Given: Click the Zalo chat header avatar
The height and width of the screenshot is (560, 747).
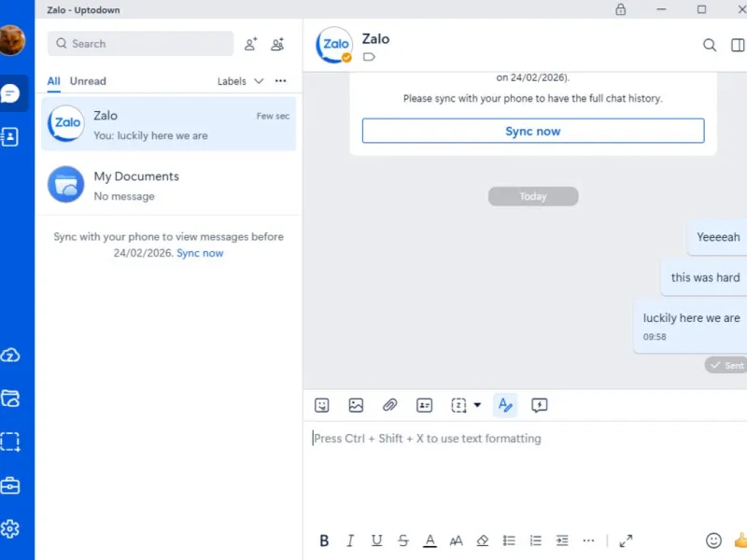Looking at the screenshot, I should 334,45.
